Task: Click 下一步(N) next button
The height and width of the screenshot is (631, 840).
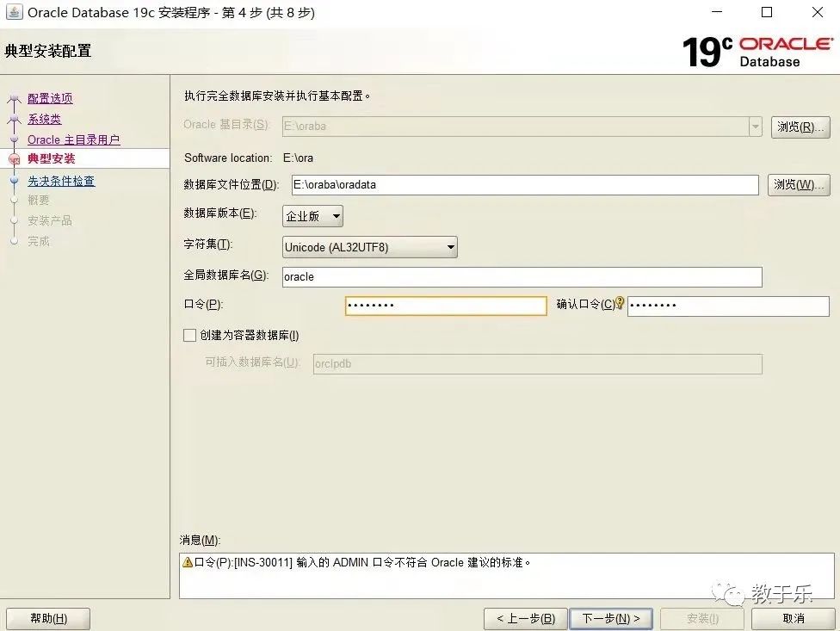Action: point(611,619)
